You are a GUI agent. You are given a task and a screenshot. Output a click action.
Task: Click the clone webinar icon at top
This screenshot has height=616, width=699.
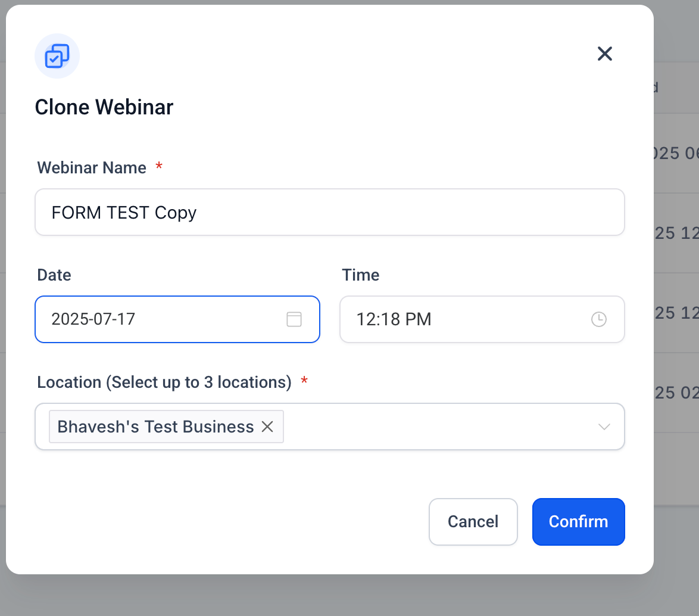tap(57, 57)
